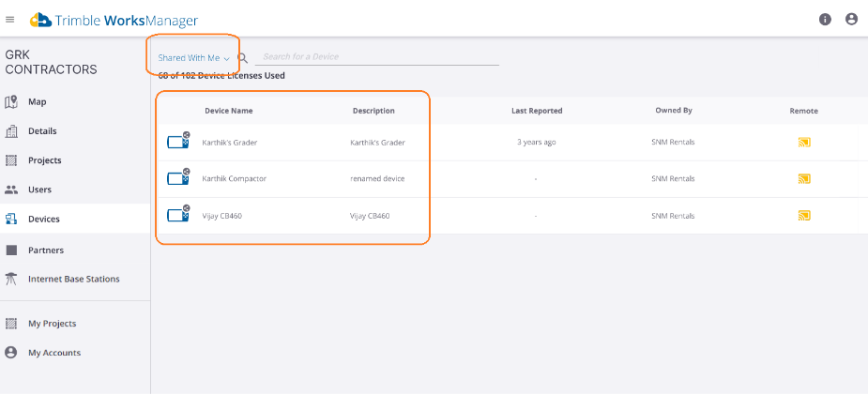Click device icon for Karthik's Grader
This screenshot has width=868, height=395.
pyautogui.click(x=179, y=141)
